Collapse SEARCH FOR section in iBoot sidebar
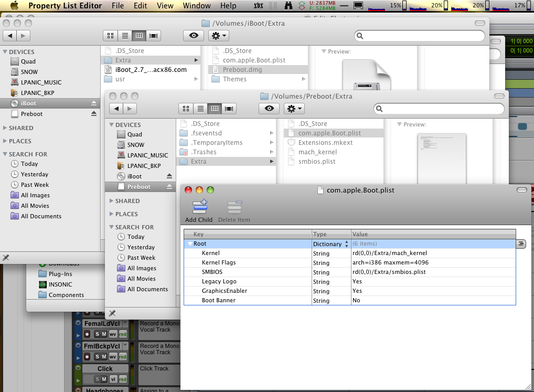Image resolution: width=534 pixels, height=392 pixels. (x=5, y=154)
